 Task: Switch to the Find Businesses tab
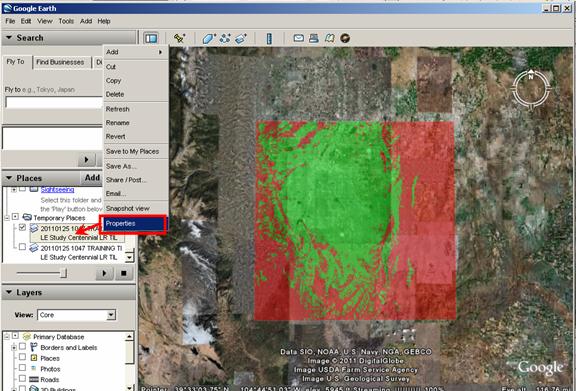pos(60,62)
